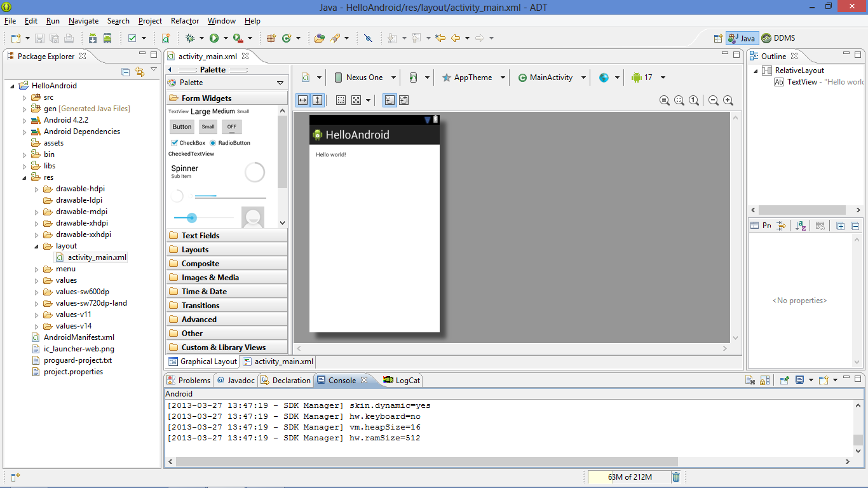This screenshot has width=868, height=488.
Task: Open the DDMS perspective
Action: 778,38
